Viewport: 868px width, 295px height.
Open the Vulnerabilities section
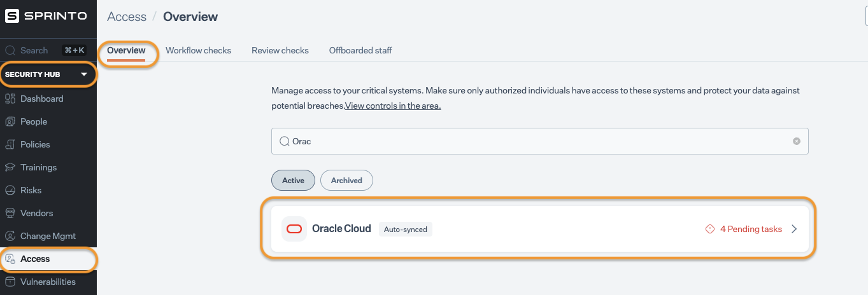pos(48,282)
